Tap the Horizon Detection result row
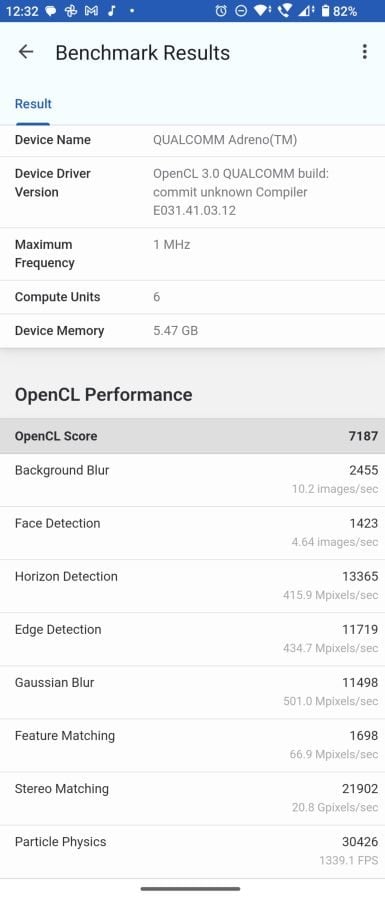This screenshot has width=385, height=900. [x=192, y=586]
